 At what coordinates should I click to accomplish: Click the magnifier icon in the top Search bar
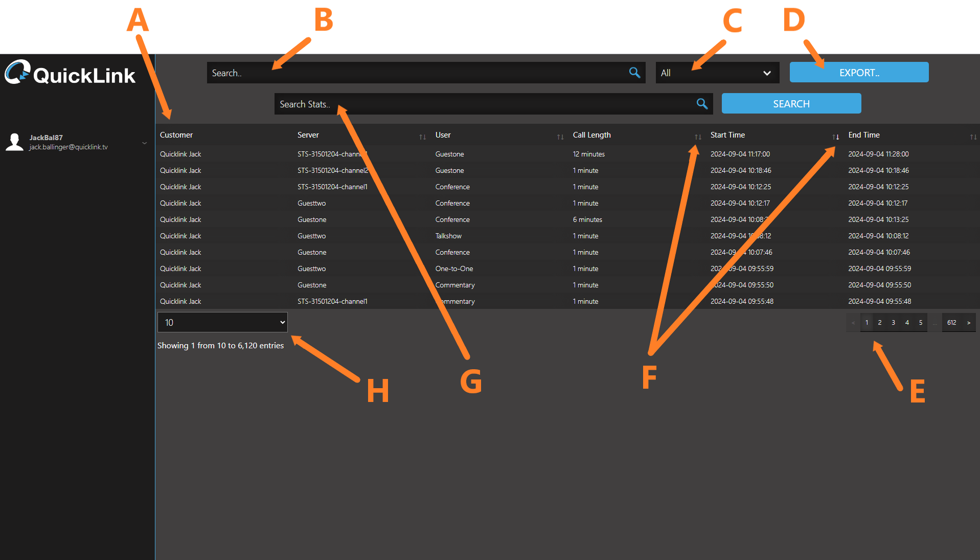point(634,73)
